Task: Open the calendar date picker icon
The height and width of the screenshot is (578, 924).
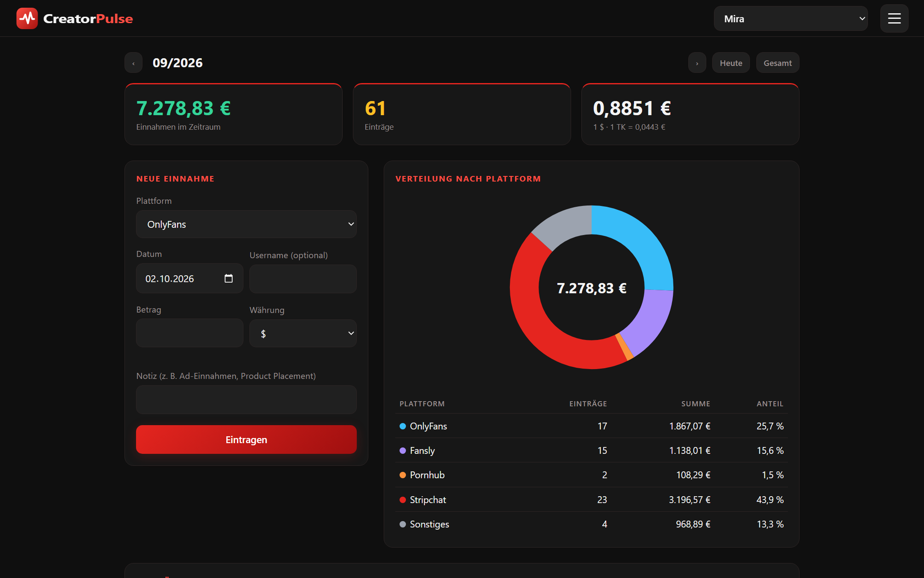Action: (228, 278)
